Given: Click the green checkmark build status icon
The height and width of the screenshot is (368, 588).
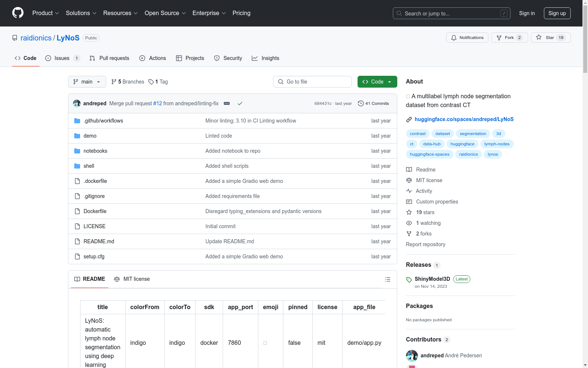Looking at the screenshot, I should [x=240, y=103].
